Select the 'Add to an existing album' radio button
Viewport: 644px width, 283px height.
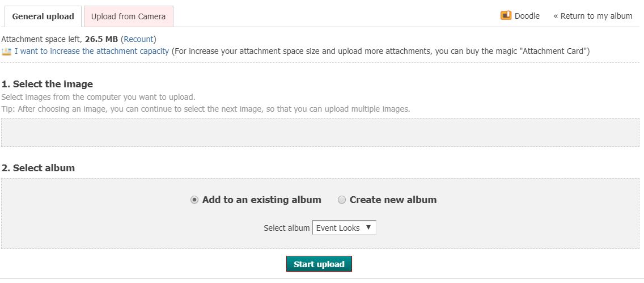194,200
